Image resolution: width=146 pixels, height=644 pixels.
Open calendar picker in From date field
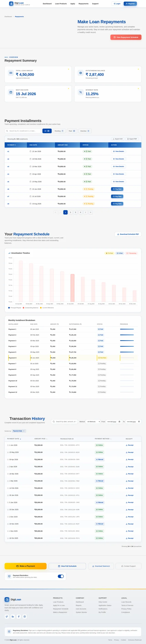[x=119, y=422]
